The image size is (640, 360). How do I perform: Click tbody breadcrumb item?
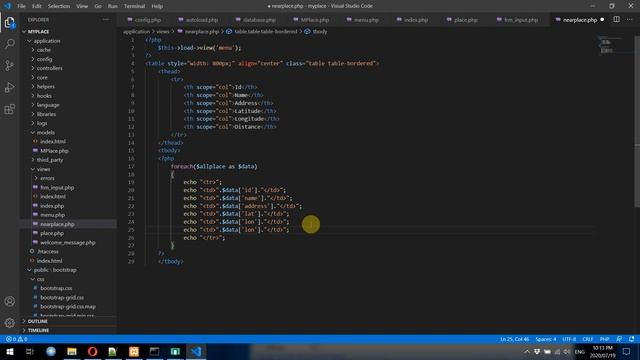click(x=320, y=31)
